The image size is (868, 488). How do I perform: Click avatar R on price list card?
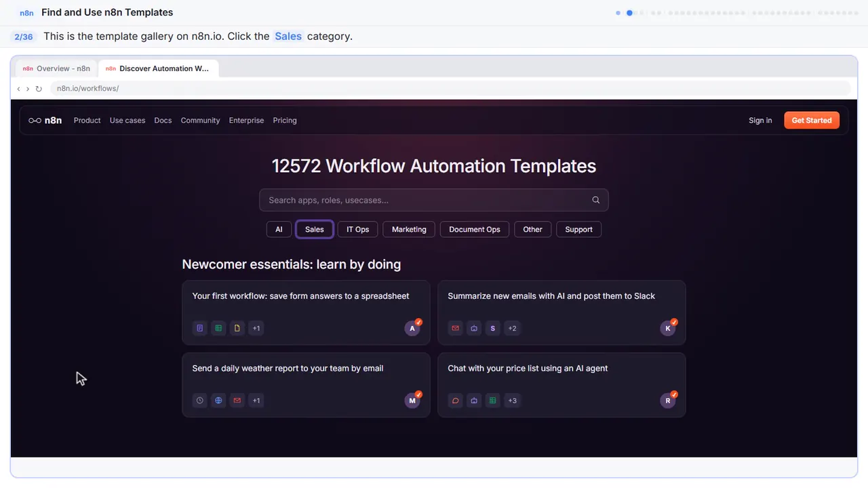pyautogui.click(x=668, y=401)
